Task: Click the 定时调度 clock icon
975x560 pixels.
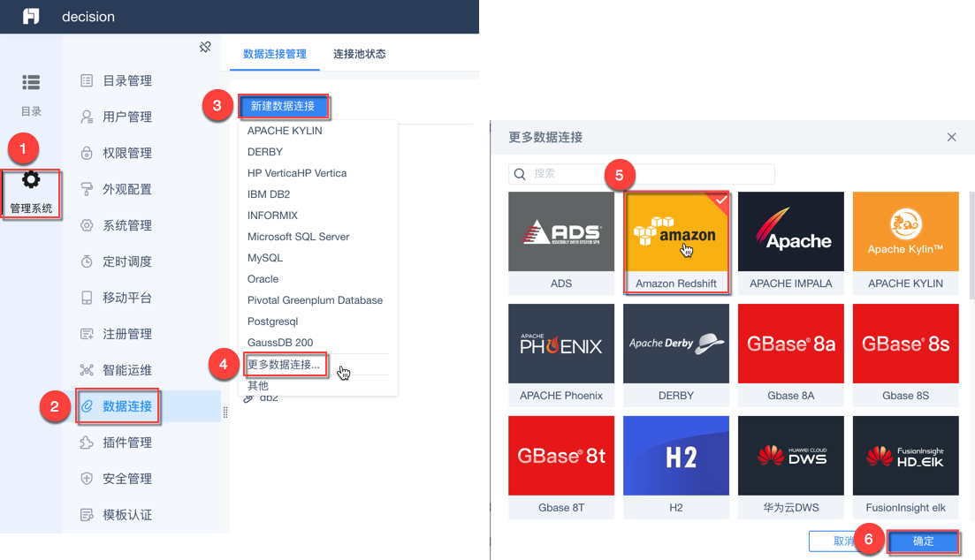Action: click(87, 261)
